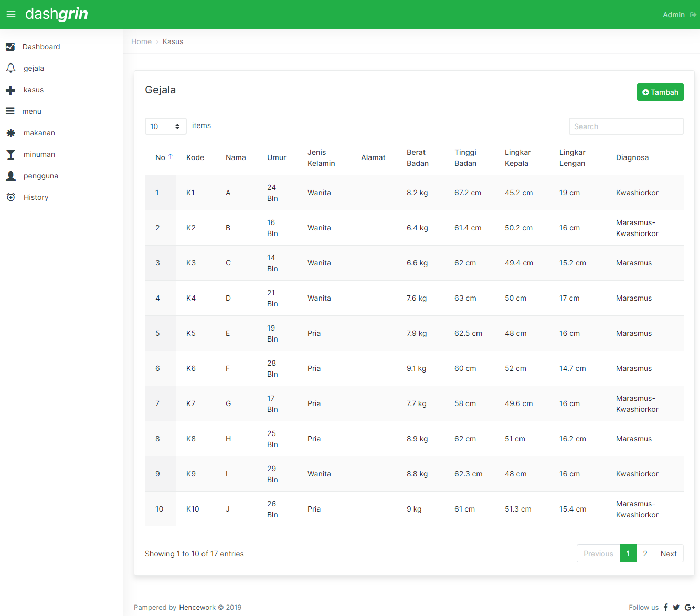
Task: Click the makanan asterisk icon
Action: point(10,133)
